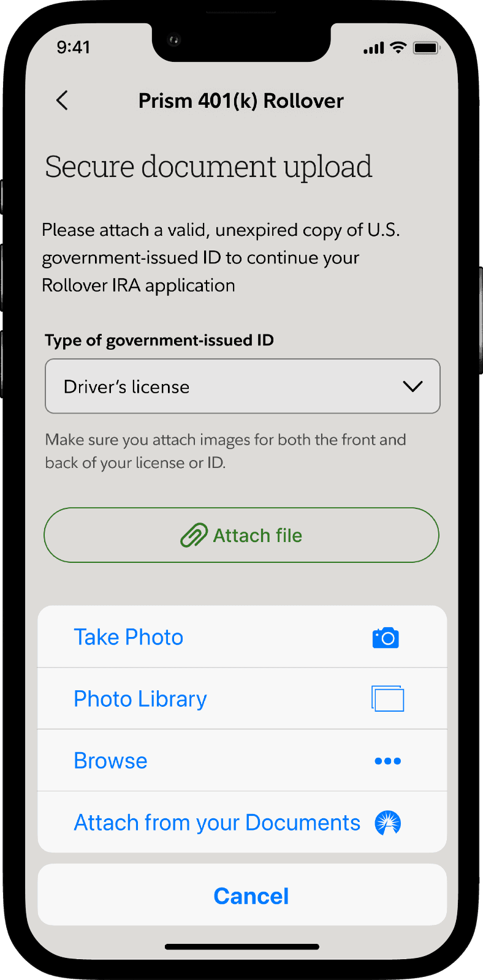Click the blue starburst Documents icon
This screenshot has width=483, height=980.
pyautogui.click(x=388, y=823)
